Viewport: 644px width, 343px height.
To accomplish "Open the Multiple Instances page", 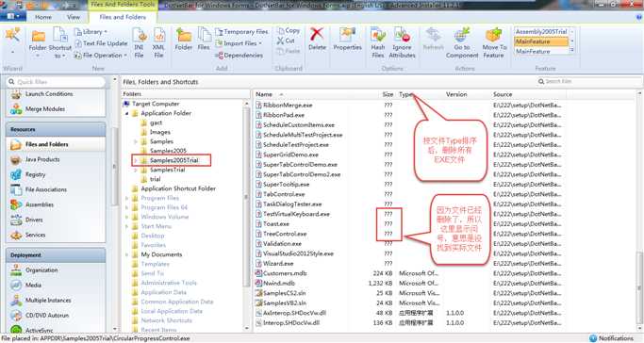I will tap(48, 301).
